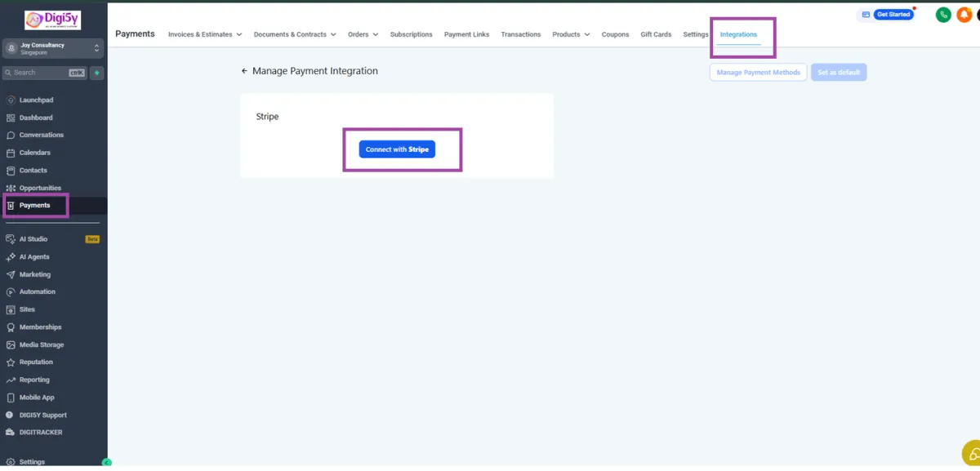The width and height of the screenshot is (980, 471).
Task: Open the Joy Consultancy account switcher
Action: [53, 48]
